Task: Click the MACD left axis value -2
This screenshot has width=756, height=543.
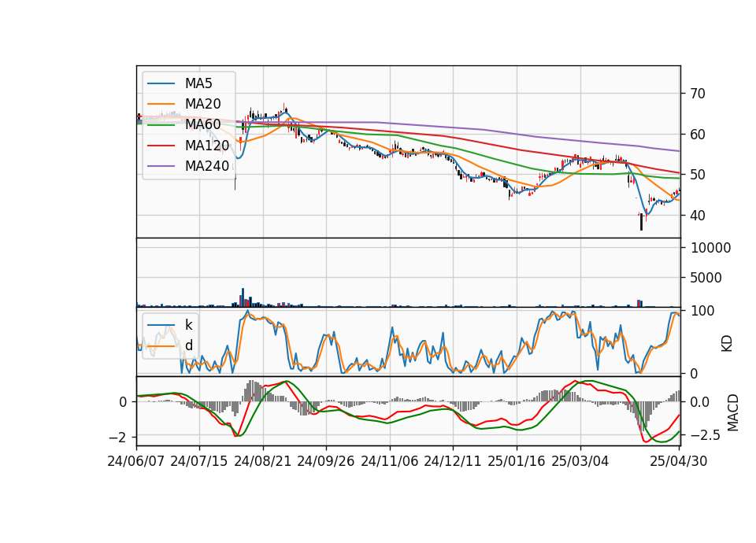Action: pyautogui.click(x=118, y=438)
